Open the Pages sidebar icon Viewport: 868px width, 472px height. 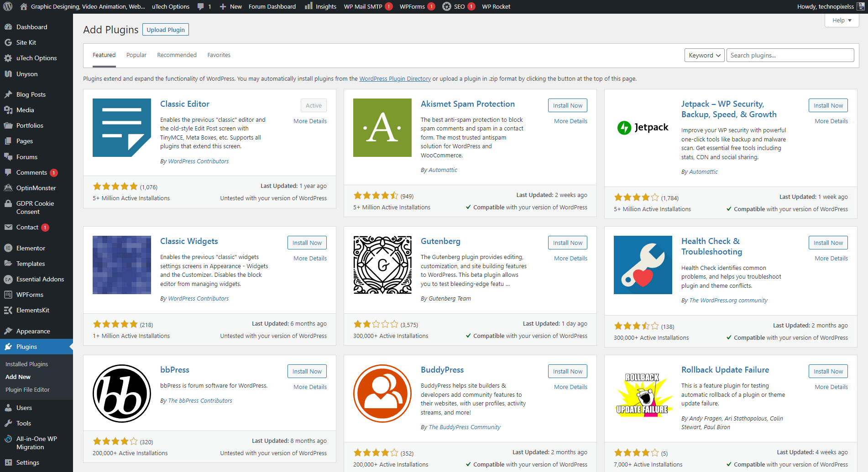click(x=8, y=141)
